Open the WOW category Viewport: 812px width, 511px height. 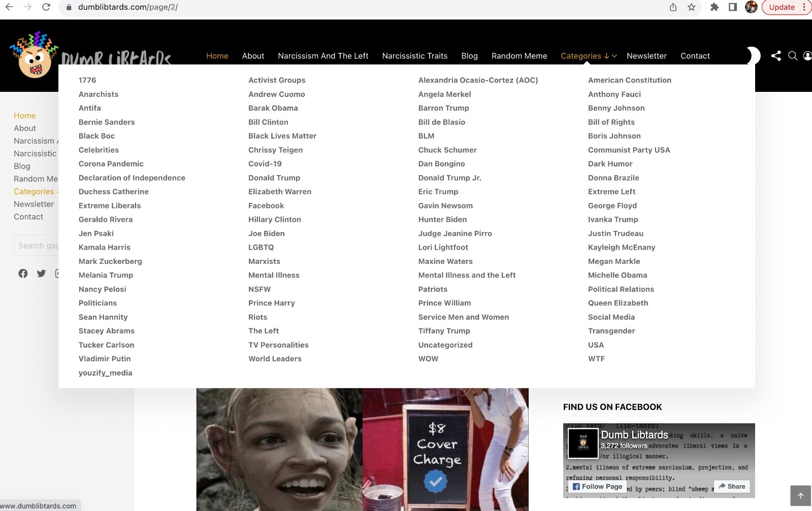(x=428, y=359)
